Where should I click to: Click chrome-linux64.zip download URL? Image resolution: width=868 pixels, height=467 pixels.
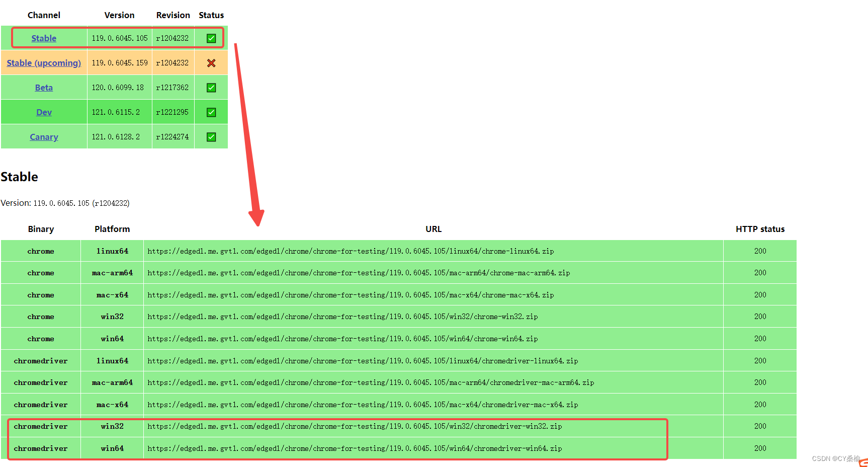tap(351, 251)
